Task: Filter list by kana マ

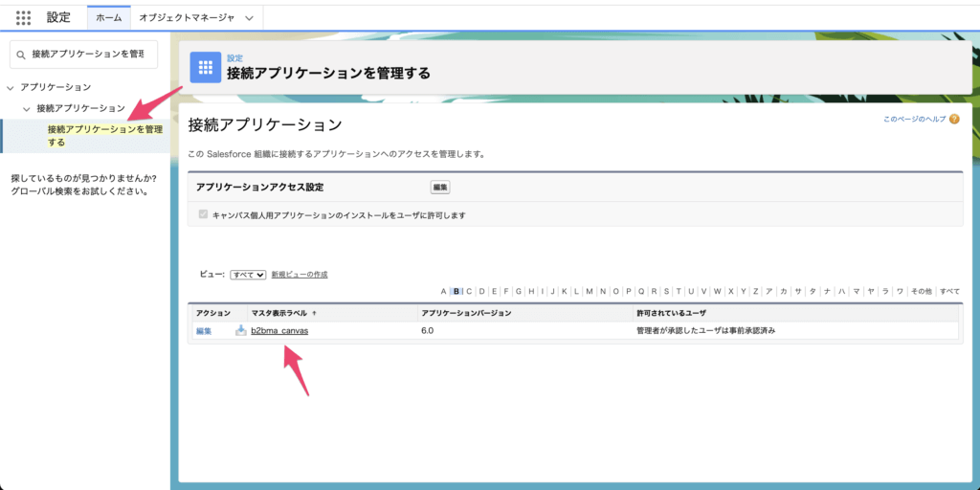Action: pyautogui.click(x=857, y=291)
